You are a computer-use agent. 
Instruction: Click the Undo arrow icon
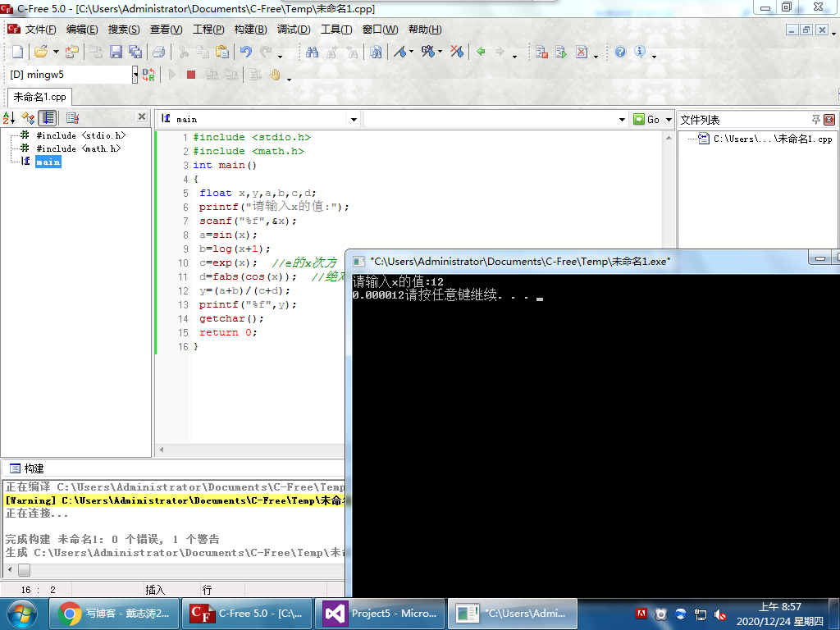tap(245, 52)
